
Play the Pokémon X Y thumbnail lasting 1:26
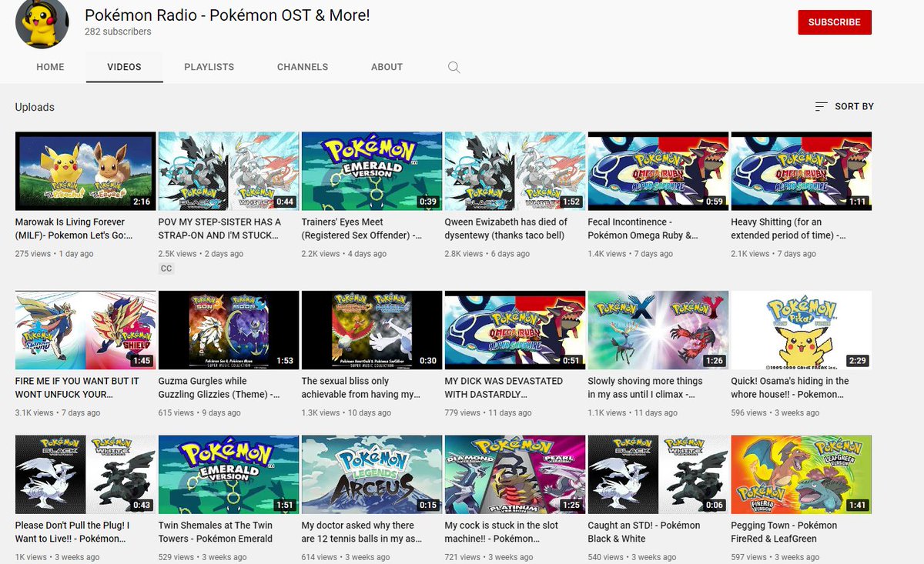[x=658, y=331]
